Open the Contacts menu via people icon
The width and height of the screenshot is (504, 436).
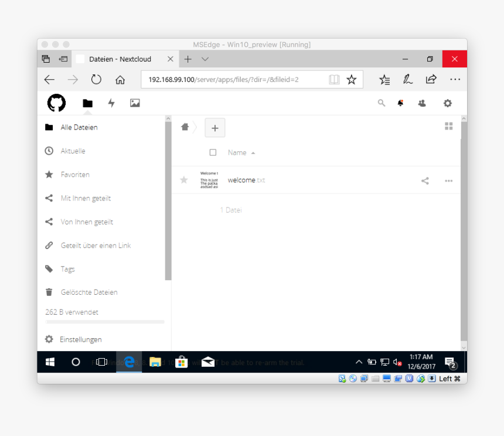click(421, 103)
